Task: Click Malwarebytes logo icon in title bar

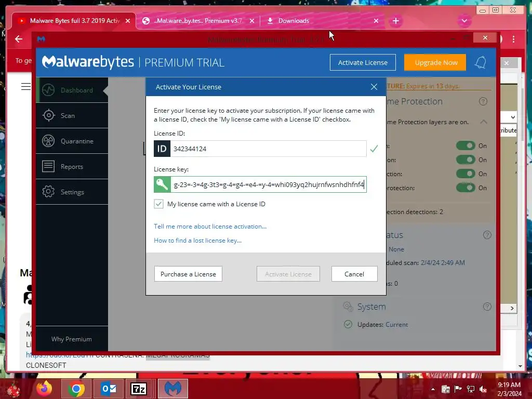Action: tap(41, 39)
